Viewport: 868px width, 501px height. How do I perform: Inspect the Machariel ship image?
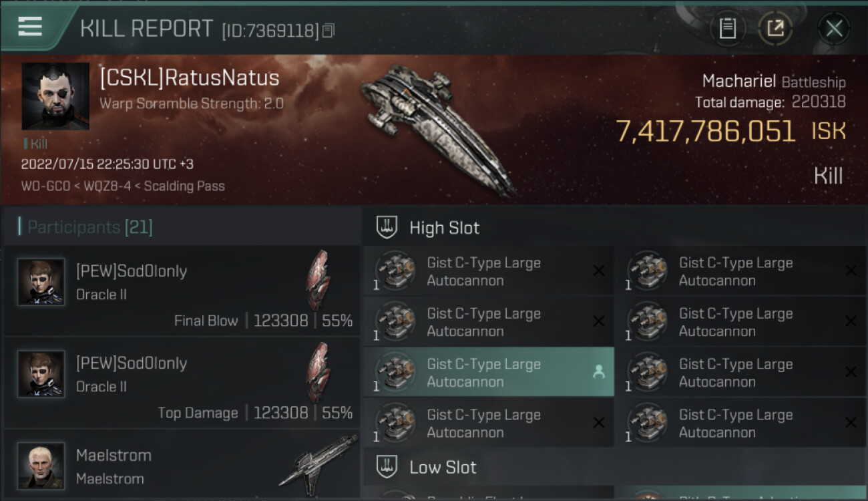(437, 127)
